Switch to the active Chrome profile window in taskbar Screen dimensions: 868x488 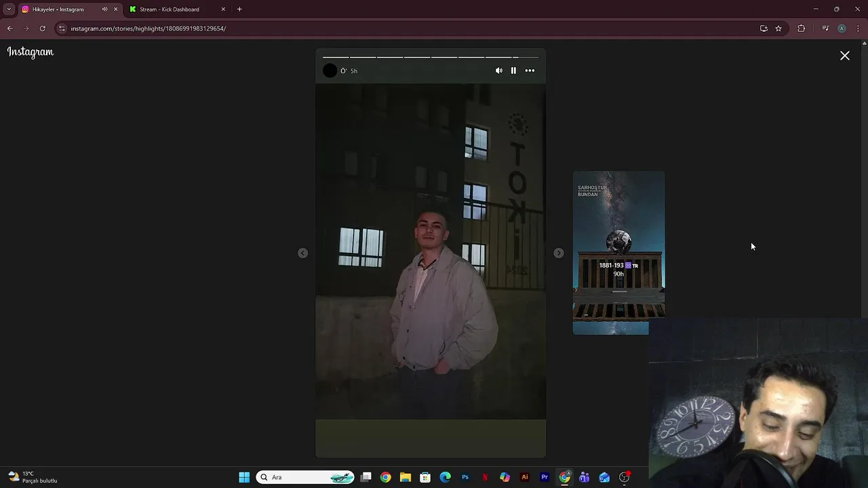pyautogui.click(x=564, y=477)
